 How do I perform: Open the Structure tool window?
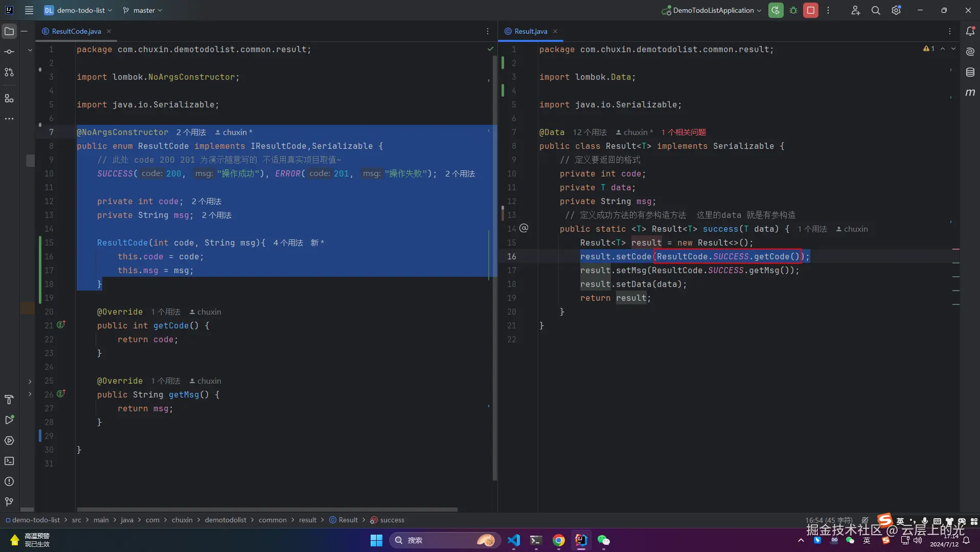(x=9, y=98)
